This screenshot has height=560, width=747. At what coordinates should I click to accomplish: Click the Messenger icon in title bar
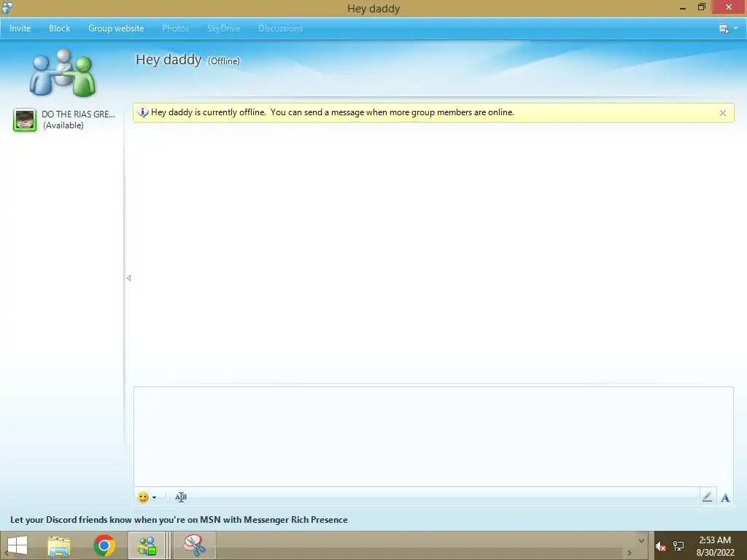(x=7, y=7)
